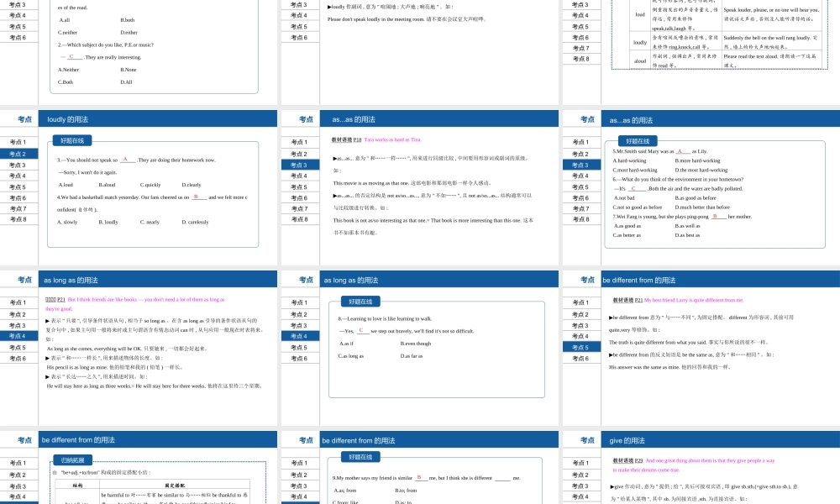Select option 'D.All' in question 2

tap(127, 82)
